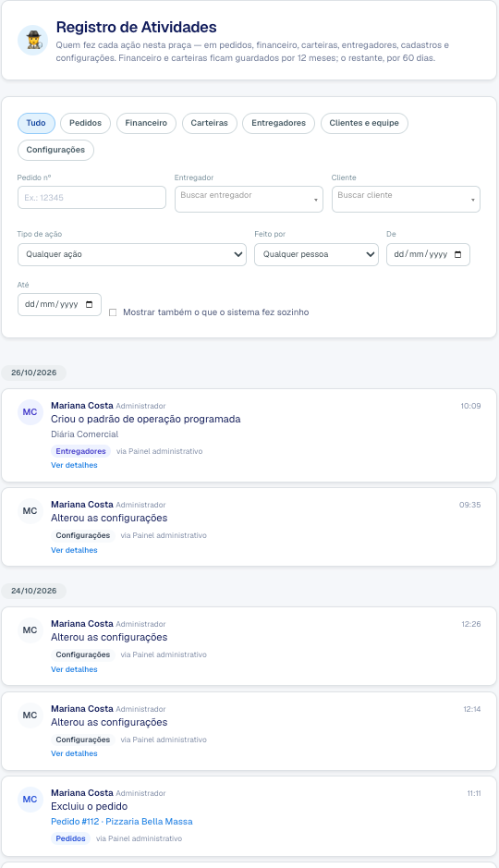Screen dimensions: 499x868
Task: Switch to the Clientes e equipe tab
Action: (364, 123)
